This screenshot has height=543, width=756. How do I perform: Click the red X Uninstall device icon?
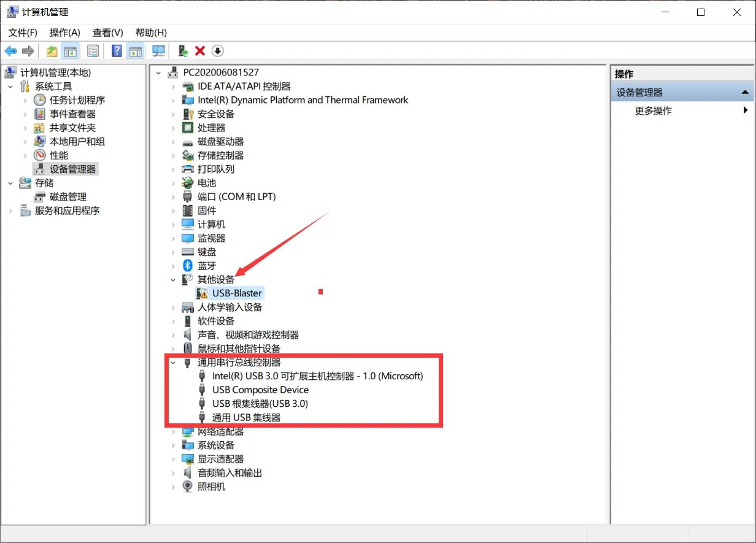(x=200, y=51)
